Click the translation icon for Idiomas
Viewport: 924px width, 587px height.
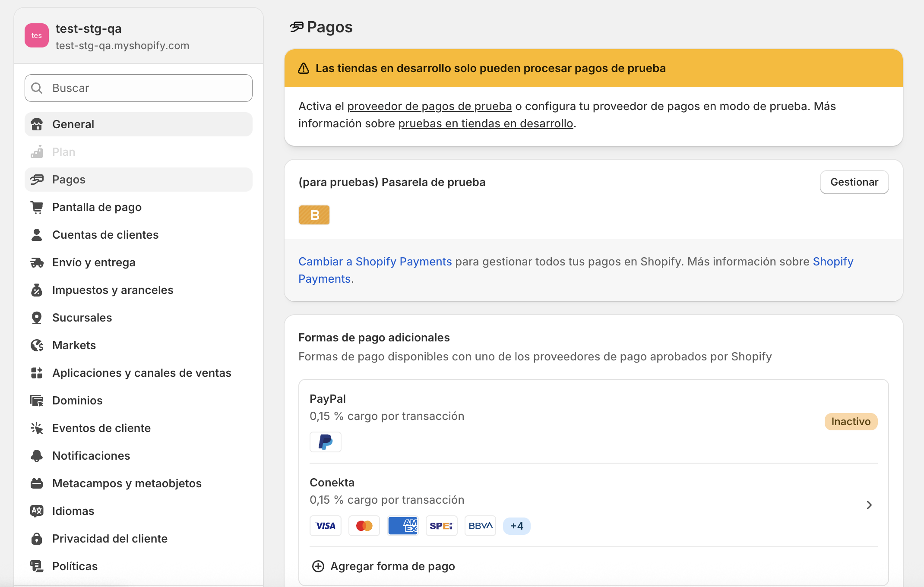point(37,511)
